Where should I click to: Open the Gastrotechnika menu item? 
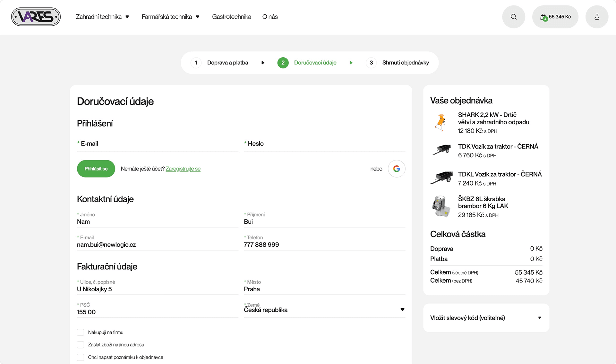[x=231, y=17]
